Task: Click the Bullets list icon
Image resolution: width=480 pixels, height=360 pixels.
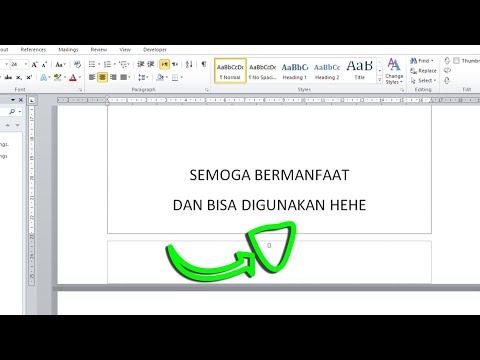Action: (x=92, y=64)
